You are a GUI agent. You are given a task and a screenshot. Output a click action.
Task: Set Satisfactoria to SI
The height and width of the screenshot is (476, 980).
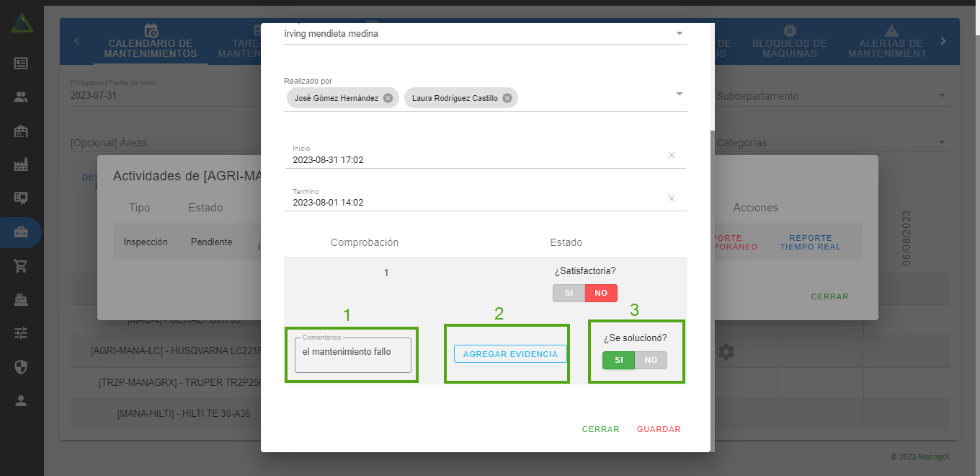[569, 293]
